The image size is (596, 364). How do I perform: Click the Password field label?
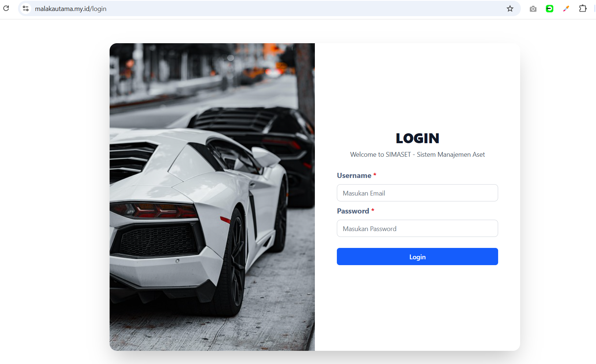pos(353,211)
